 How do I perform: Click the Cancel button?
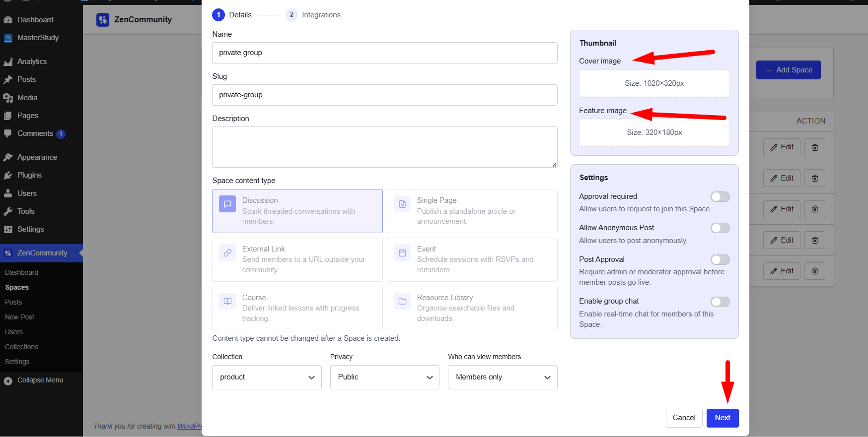coord(684,418)
